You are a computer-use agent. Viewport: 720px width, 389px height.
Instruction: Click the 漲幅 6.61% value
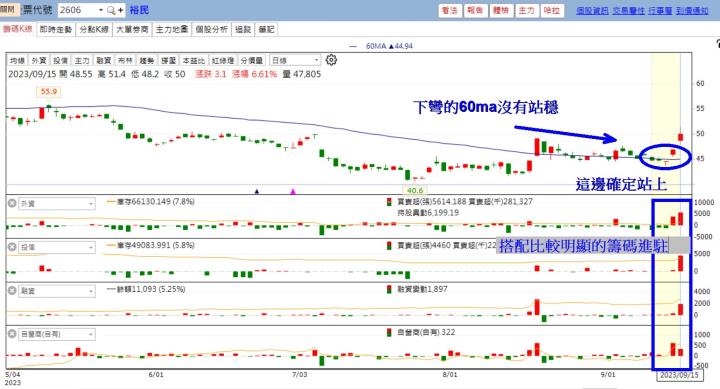[x=254, y=74]
